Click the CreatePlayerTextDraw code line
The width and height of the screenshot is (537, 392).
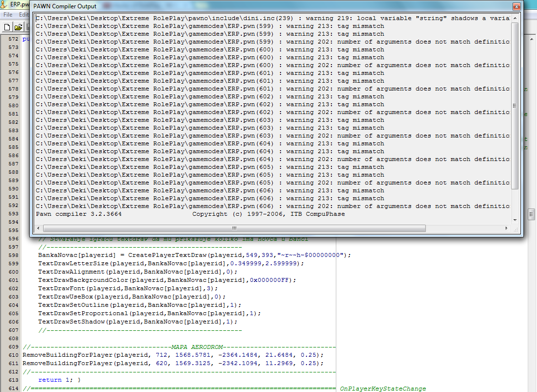point(194,255)
